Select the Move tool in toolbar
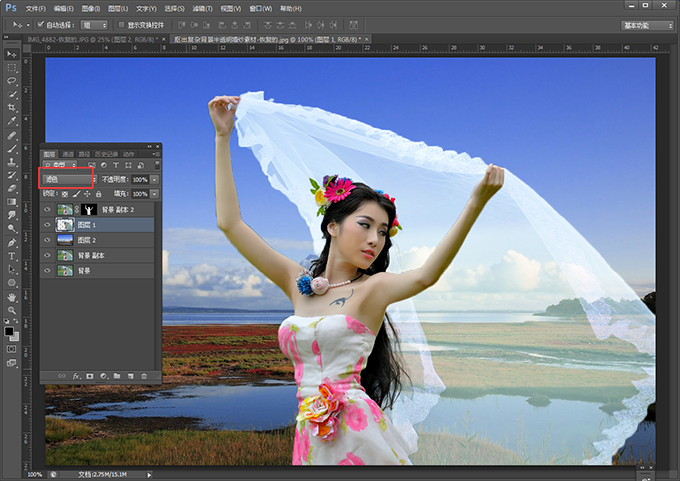 pos(12,54)
